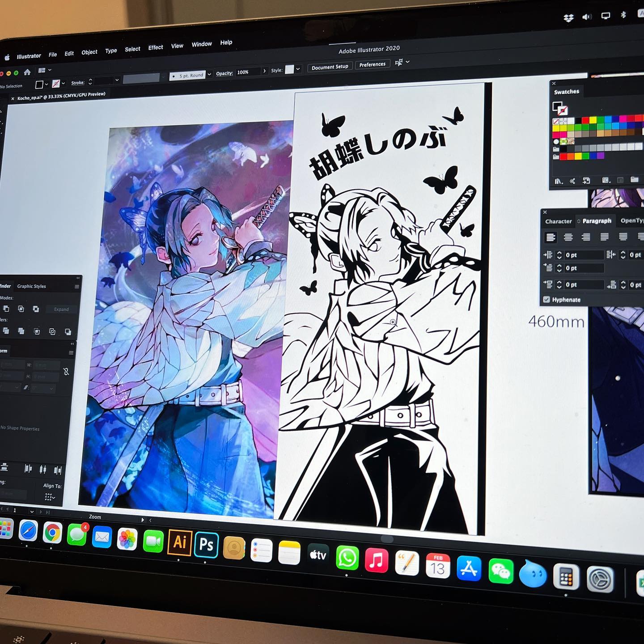Open the Style dropdown arrow

tap(298, 68)
